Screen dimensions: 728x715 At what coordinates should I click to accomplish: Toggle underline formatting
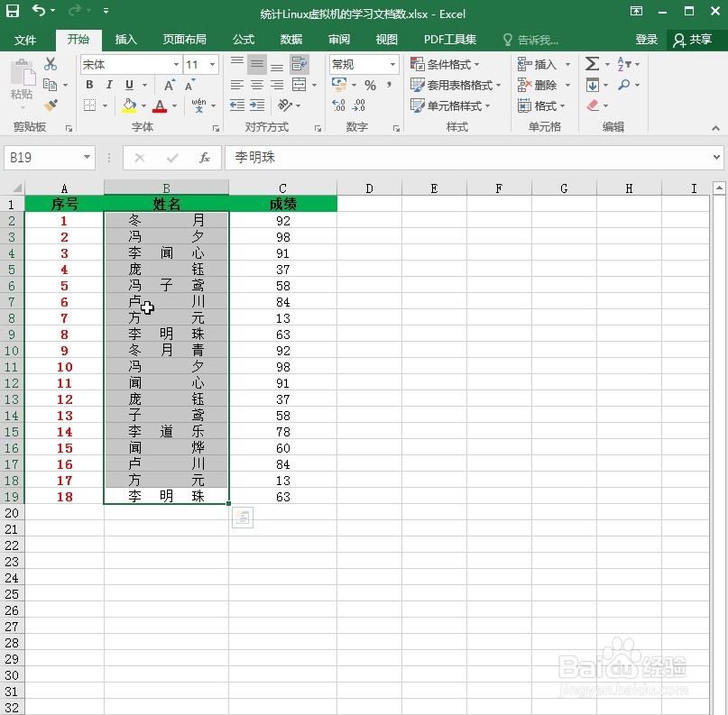[x=130, y=85]
